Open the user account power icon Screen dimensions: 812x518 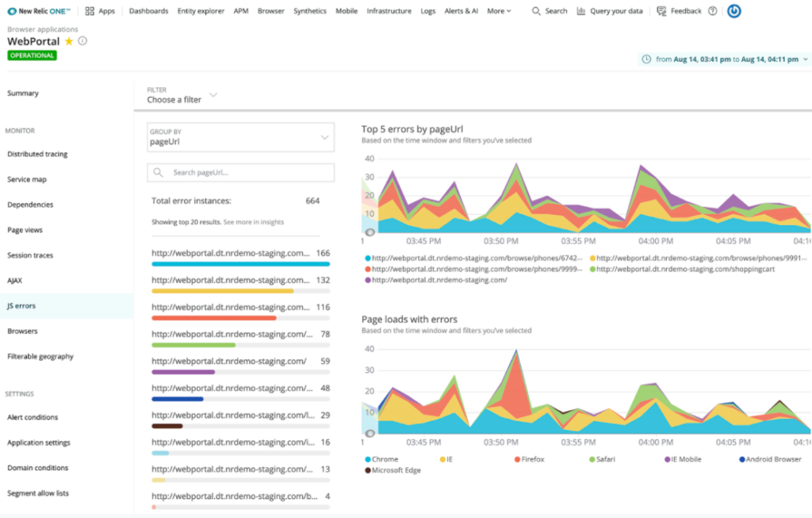coord(733,11)
